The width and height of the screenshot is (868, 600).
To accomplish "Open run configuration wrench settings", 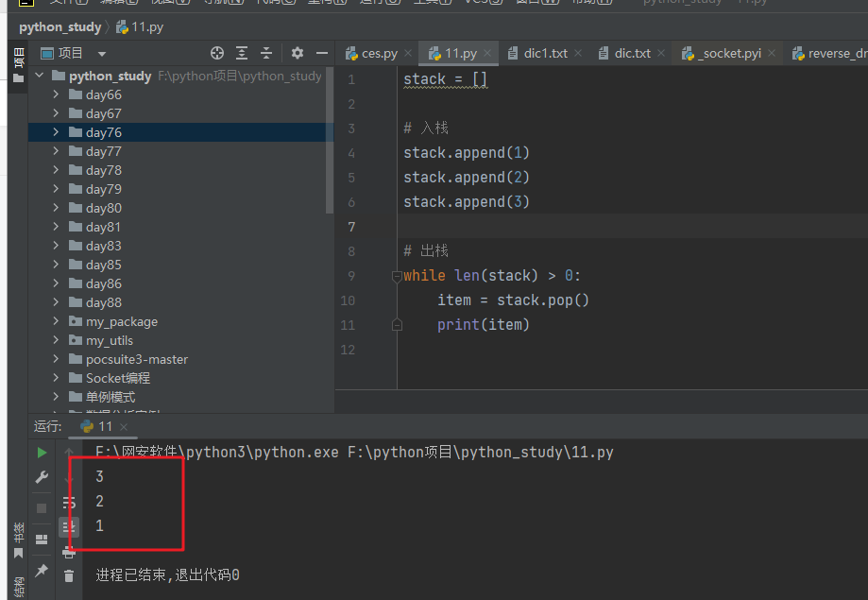I will pos(42,477).
